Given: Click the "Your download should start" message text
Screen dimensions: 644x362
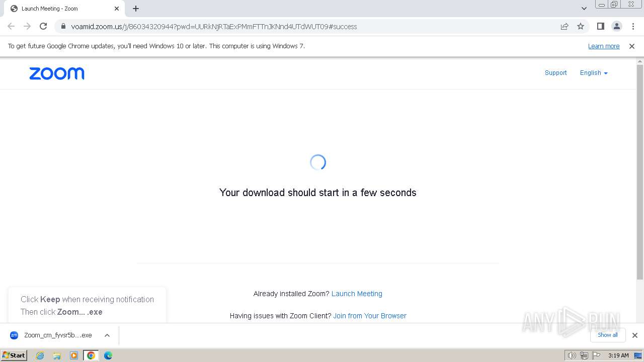Looking at the screenshot, I should click(318, 193).
